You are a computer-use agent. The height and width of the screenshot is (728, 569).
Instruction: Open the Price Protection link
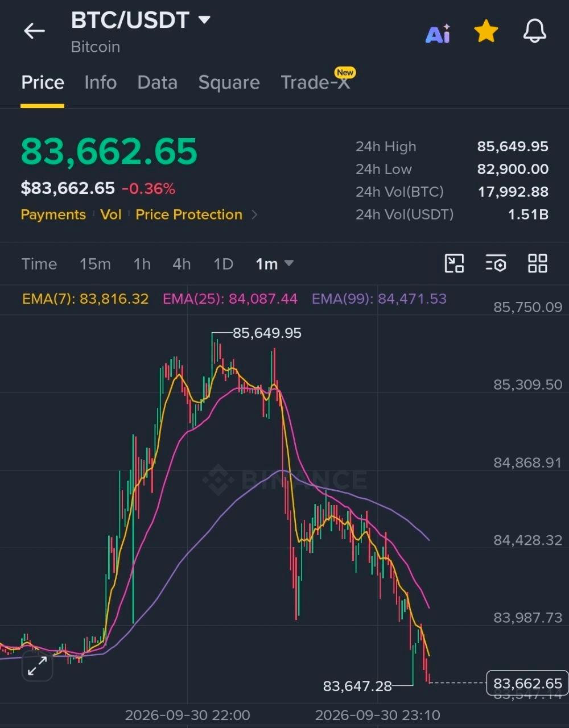[x=189, y=214]
